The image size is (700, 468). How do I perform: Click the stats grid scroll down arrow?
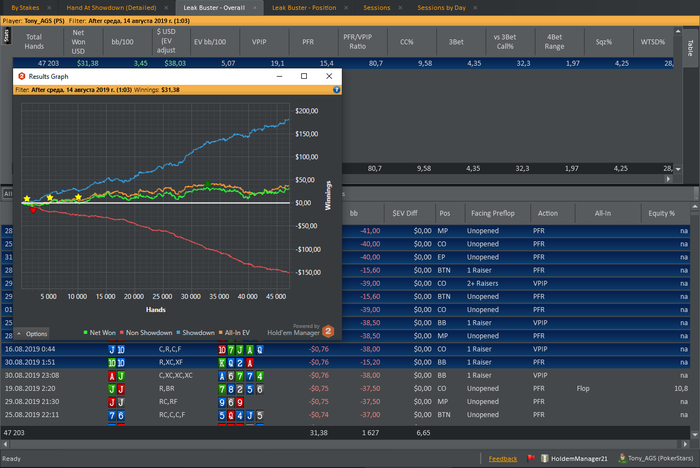(x=678, y=169)
